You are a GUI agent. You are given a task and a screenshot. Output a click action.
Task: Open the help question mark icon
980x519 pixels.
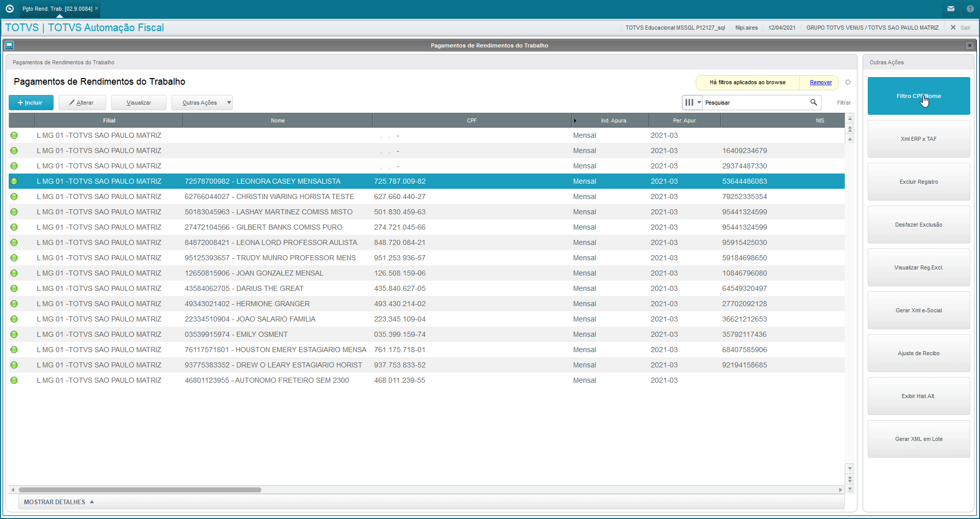click(x=970, y=9)
